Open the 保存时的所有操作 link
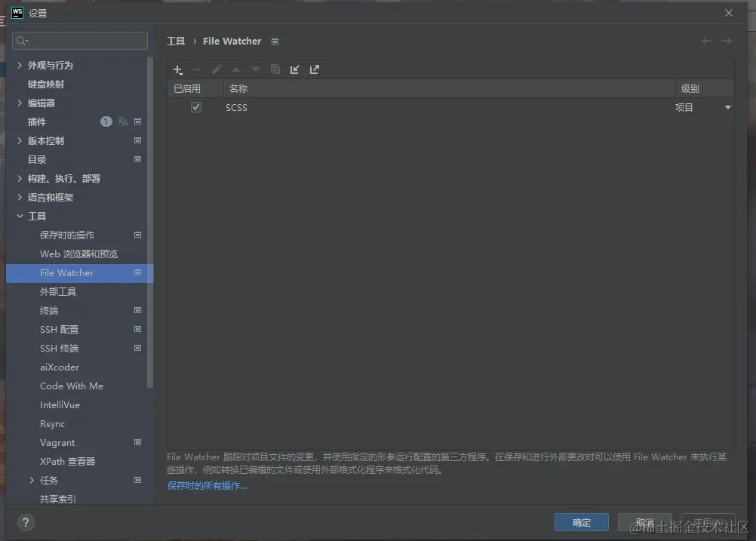The image size is (756, 541). [x=207, y=486]
